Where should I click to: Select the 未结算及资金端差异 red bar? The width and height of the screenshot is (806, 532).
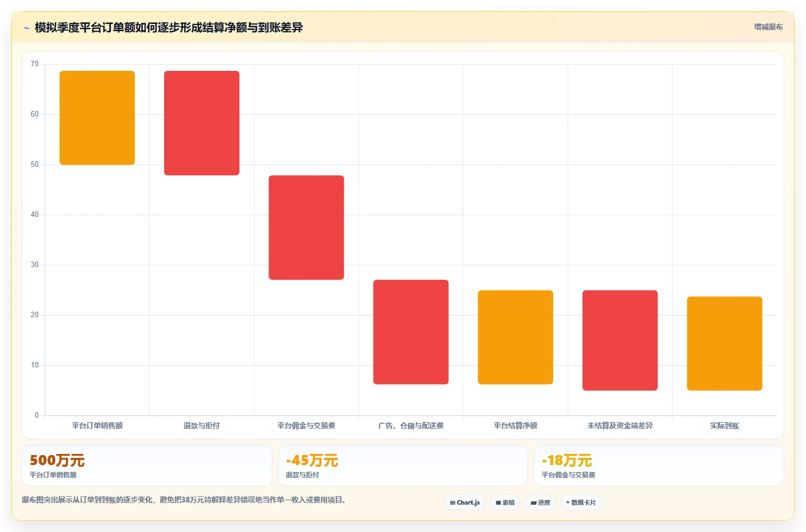[x=620, y=340]
